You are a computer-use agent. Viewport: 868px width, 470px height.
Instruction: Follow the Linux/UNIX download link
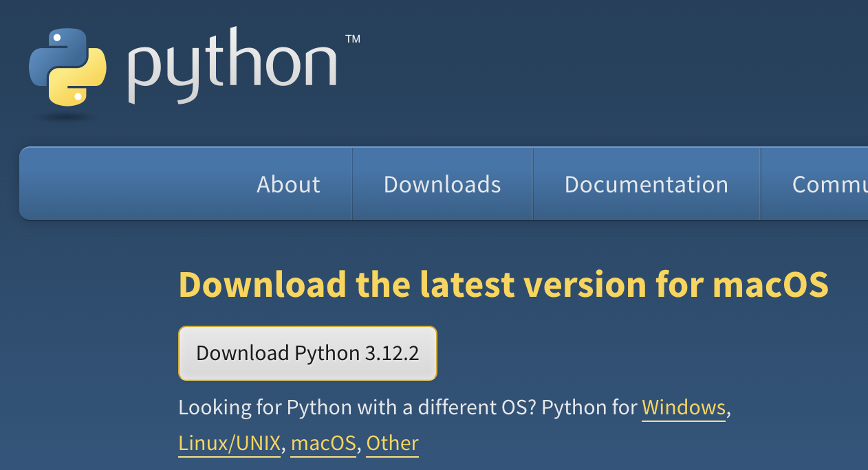230,443
